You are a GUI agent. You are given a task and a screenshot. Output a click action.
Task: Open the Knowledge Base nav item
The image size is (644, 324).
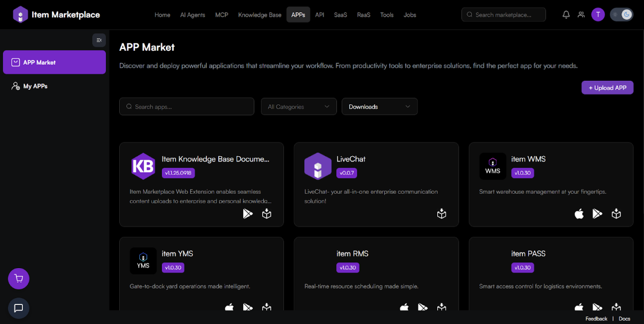point(259,15)
